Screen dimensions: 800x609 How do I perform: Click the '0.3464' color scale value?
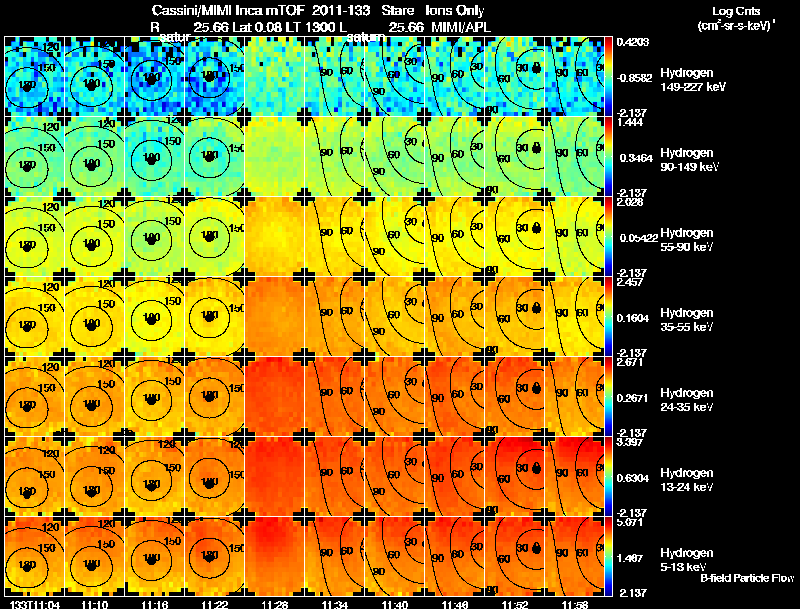tap(636, 158)
